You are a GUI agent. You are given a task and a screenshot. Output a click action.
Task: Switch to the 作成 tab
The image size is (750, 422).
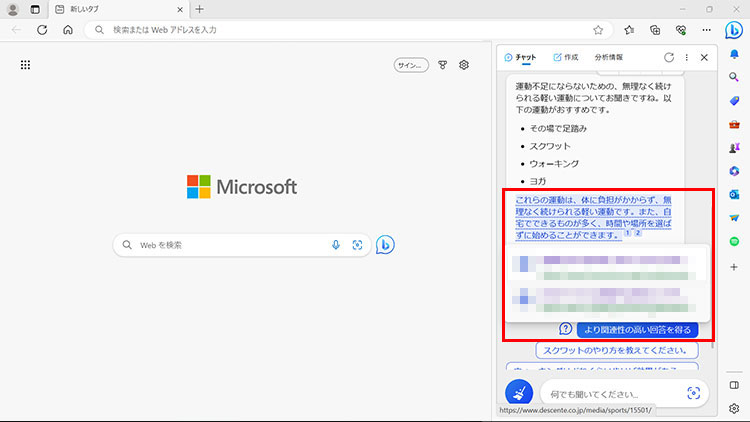564,58
